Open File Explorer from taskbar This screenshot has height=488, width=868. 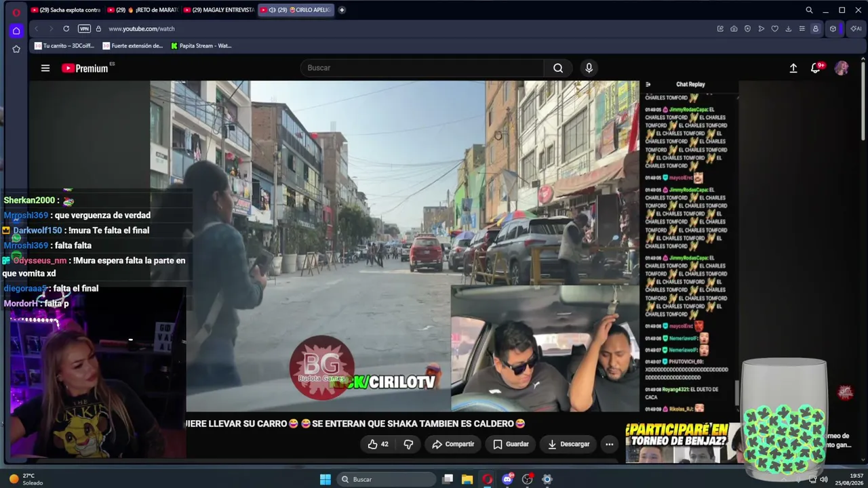467,479
